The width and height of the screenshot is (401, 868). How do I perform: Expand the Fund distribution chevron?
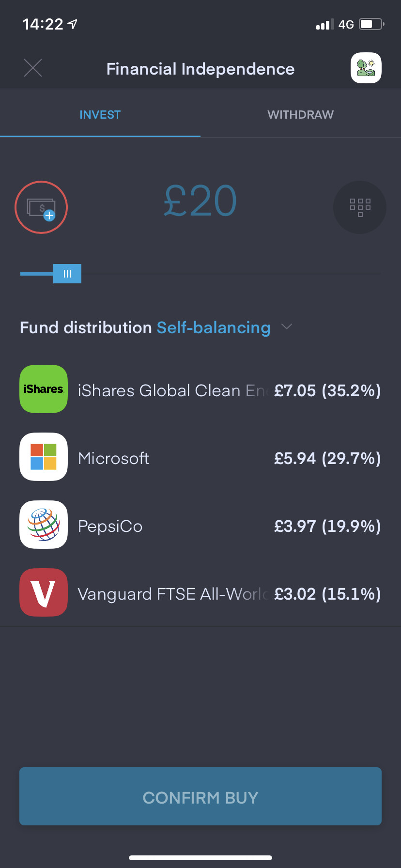[287, 327]
